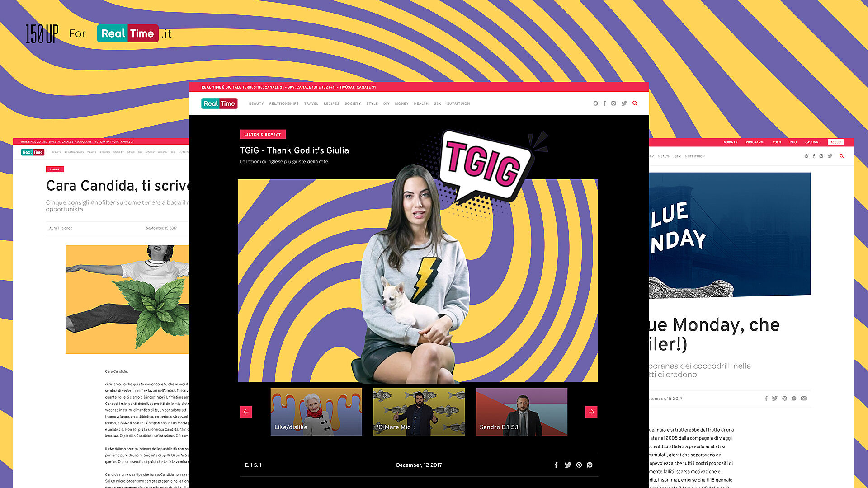Image resolution: width=868 pixels, height=488 pixels.
Task: Click Real Time logo on Cara Candida page
Action: pyautogui.click(x=33, y=152)
